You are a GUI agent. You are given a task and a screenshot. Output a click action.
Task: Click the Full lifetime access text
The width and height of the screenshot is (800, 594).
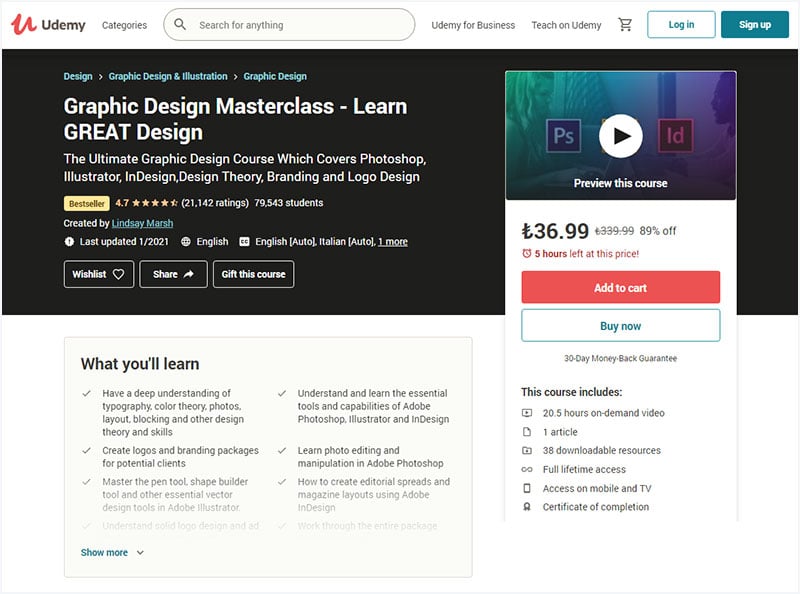pos(584,469)
